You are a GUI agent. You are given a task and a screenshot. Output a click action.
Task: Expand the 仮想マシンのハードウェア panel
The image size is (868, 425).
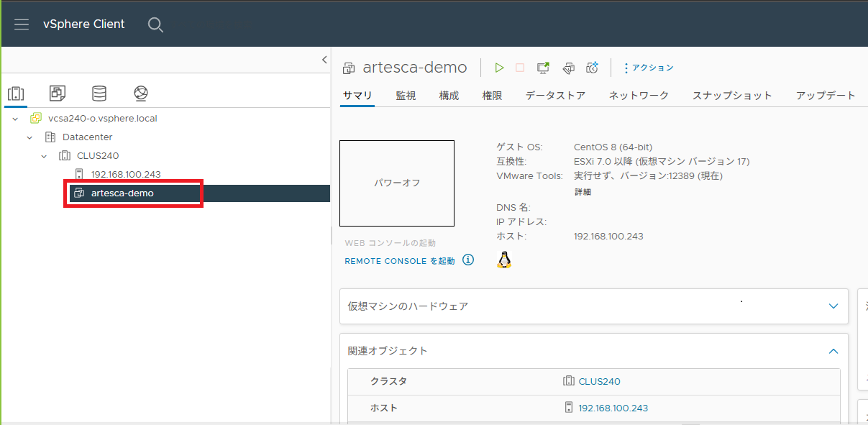pos(833,306)
